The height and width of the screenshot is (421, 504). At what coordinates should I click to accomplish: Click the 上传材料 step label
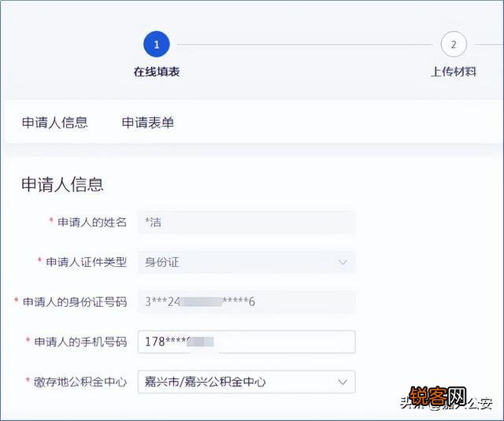pos(454,72)
